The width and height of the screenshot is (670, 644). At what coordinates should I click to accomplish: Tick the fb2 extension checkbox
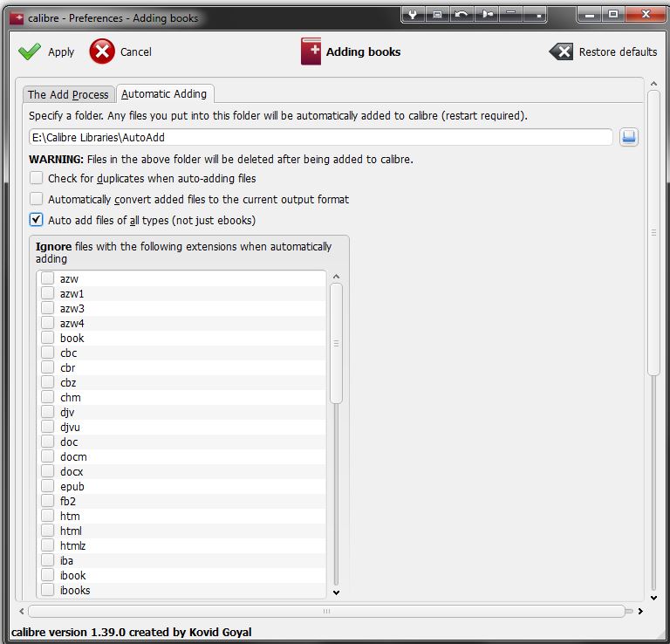pos(47,501)
